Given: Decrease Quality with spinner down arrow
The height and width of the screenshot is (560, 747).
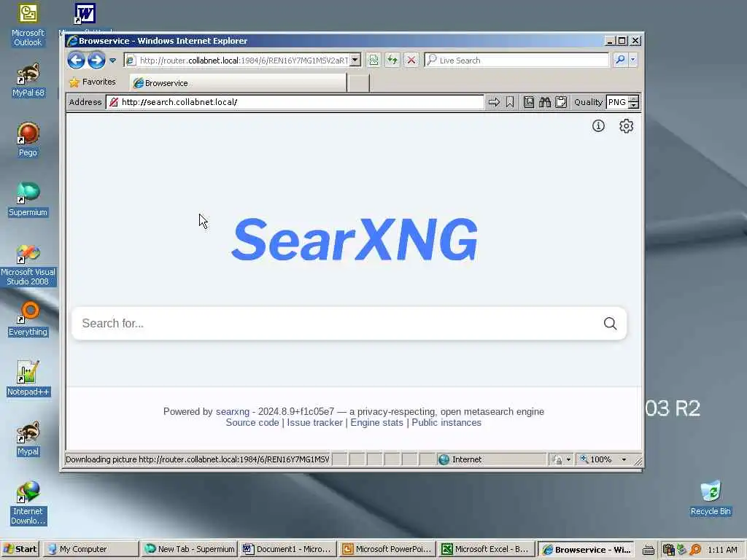Looking at the screenshot, I should [634, 105].
